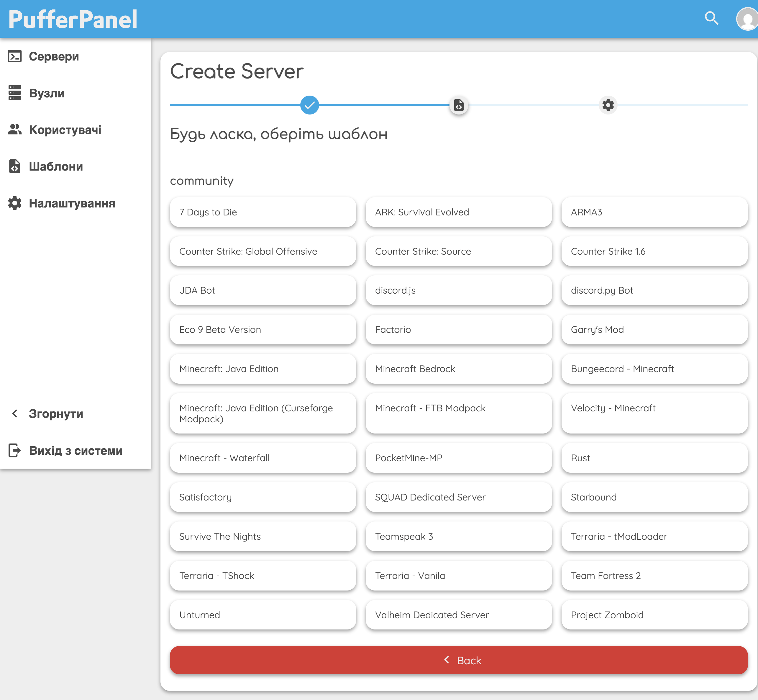Choose Terraria - Vanila template

point(459,575)
